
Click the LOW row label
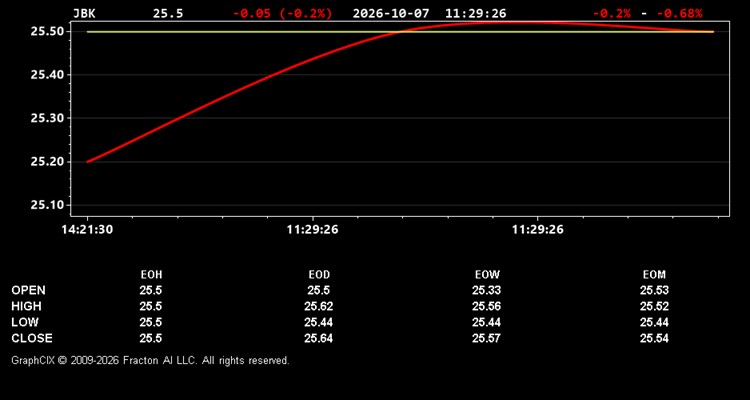25,322
